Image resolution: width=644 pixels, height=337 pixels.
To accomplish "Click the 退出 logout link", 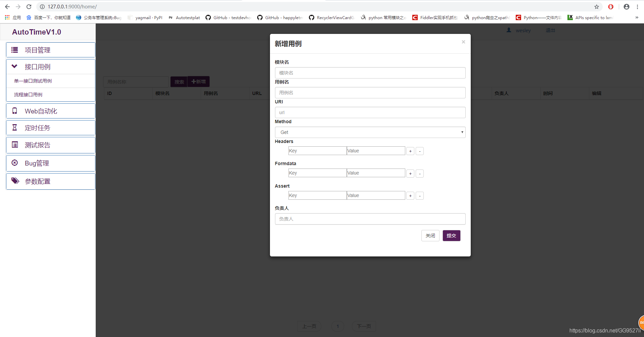I will coord(550,30).
